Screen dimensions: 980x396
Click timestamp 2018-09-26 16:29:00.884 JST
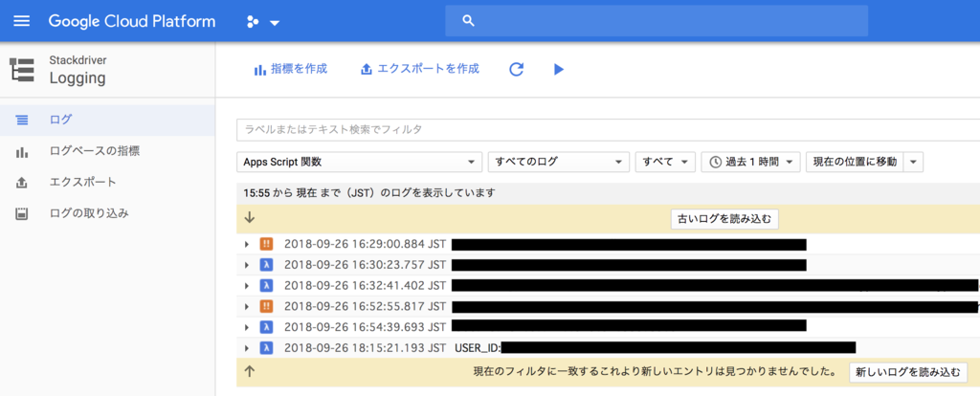click(365, 244)
